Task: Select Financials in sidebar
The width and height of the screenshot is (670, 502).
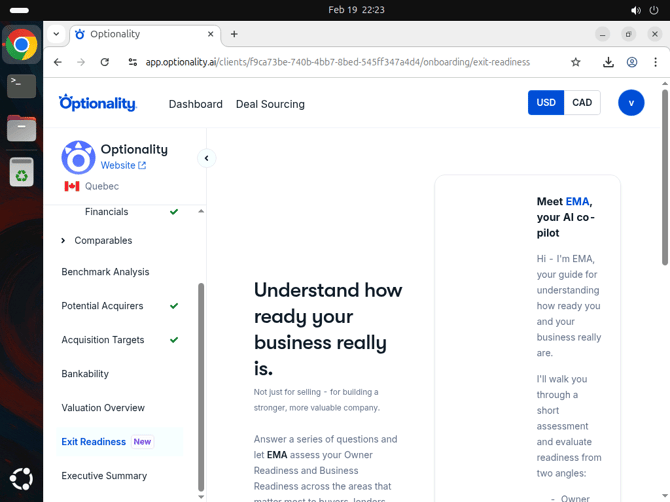Action: click(x=106, y=212)
